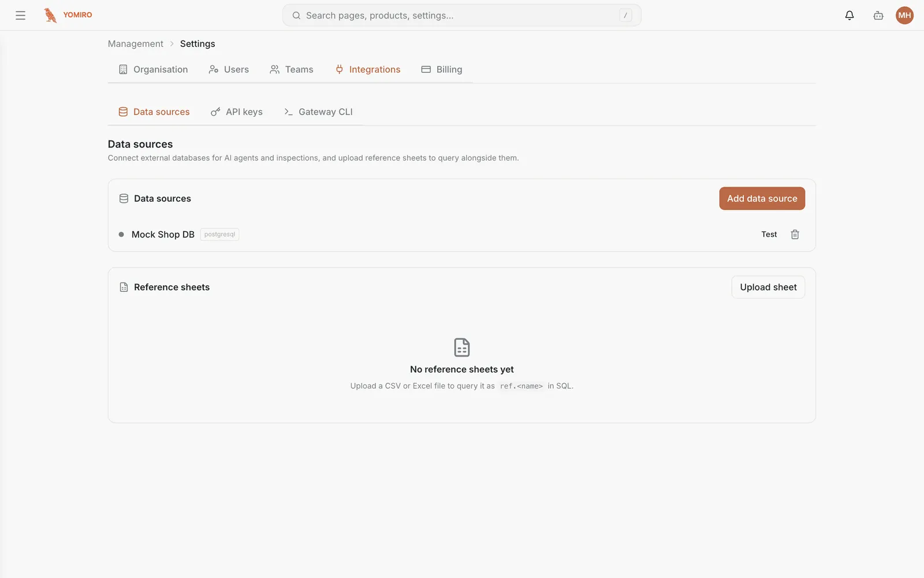
Task: Click the database icon in Data sources card header
Action: pyautogui.click(x=124, y=198)
